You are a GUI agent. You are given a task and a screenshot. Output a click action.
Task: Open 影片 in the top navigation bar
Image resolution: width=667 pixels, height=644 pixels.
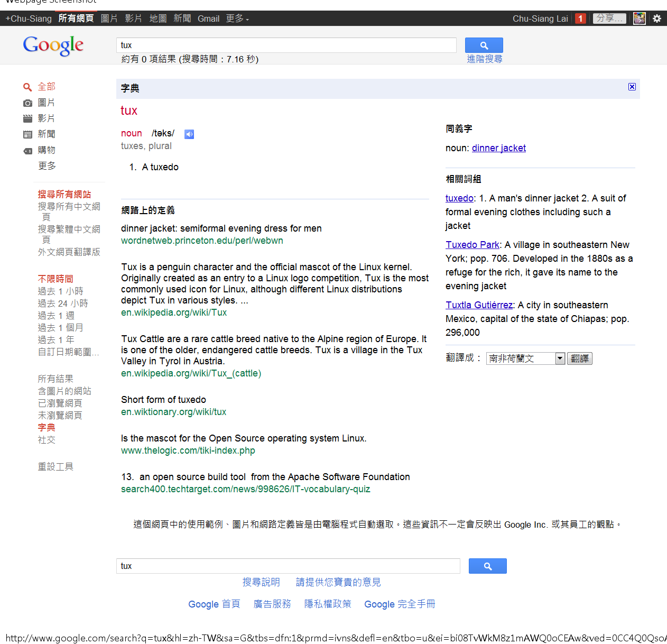pyautogui.click(x=134, y=19)
